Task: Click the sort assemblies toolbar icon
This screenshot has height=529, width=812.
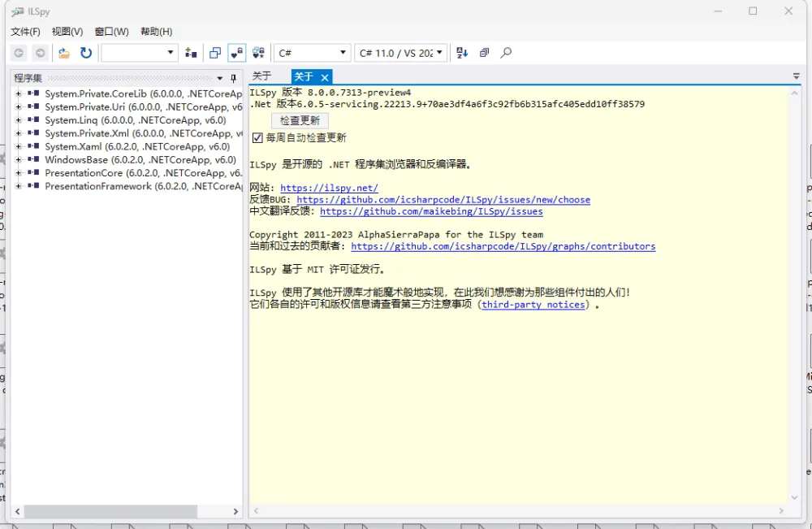Action: pyautogui.click(x=461, y=52)
